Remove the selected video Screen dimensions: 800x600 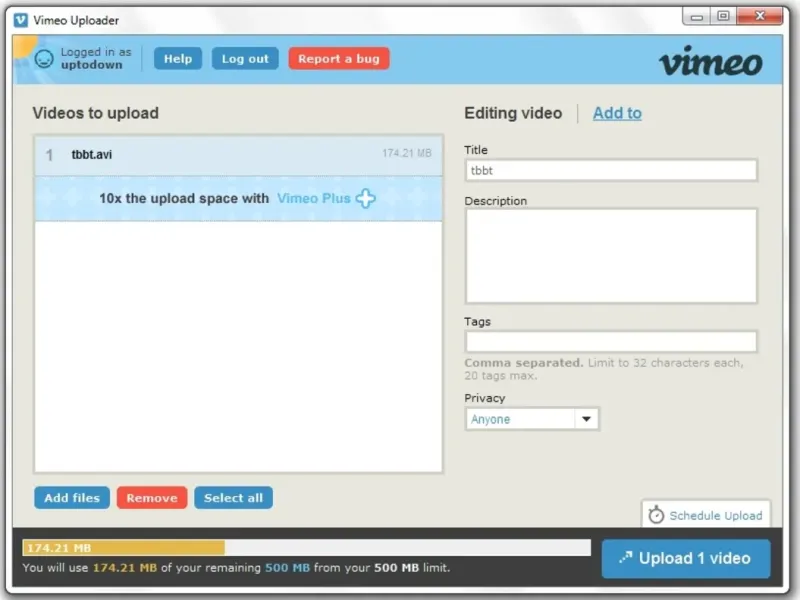152,498
